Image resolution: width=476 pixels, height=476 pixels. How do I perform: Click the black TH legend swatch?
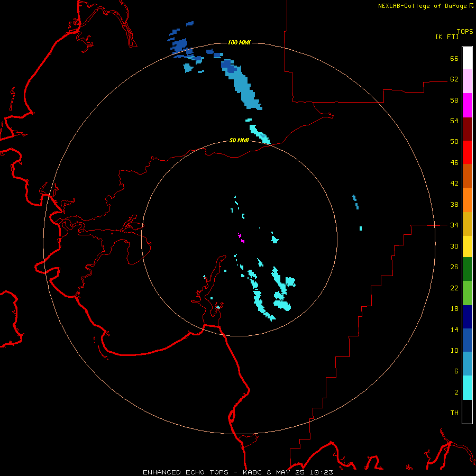point(467,411)
